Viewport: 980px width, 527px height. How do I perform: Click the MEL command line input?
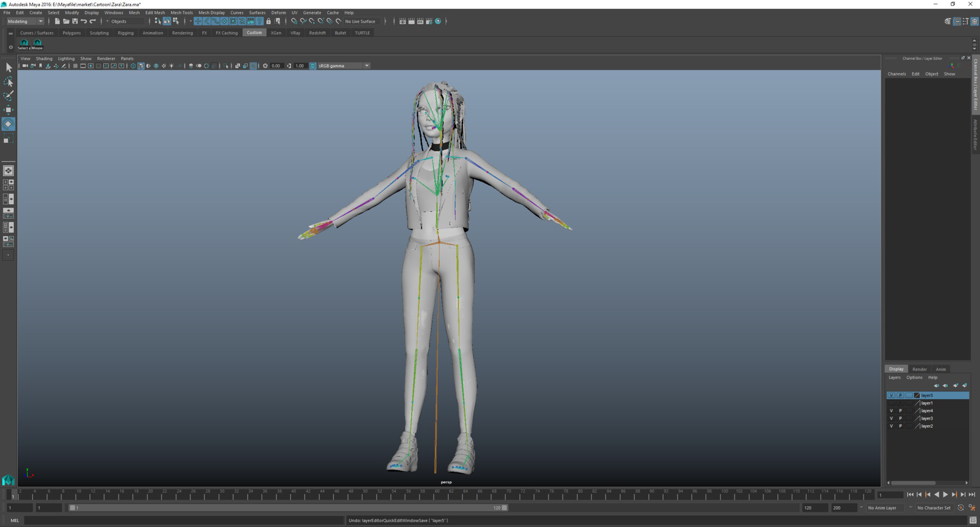click(x=184, y=520)
